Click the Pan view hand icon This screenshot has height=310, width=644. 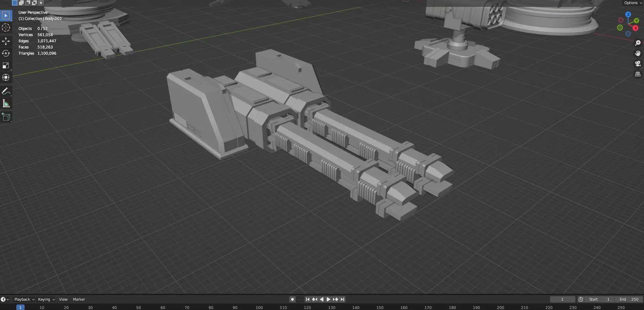point(638,53)
